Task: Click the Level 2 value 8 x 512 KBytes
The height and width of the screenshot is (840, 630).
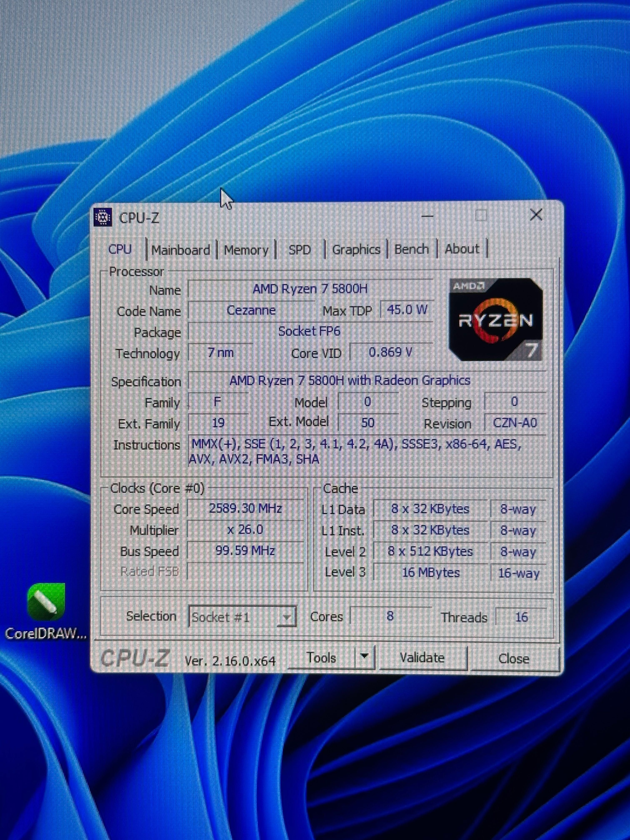Action: 430,551
